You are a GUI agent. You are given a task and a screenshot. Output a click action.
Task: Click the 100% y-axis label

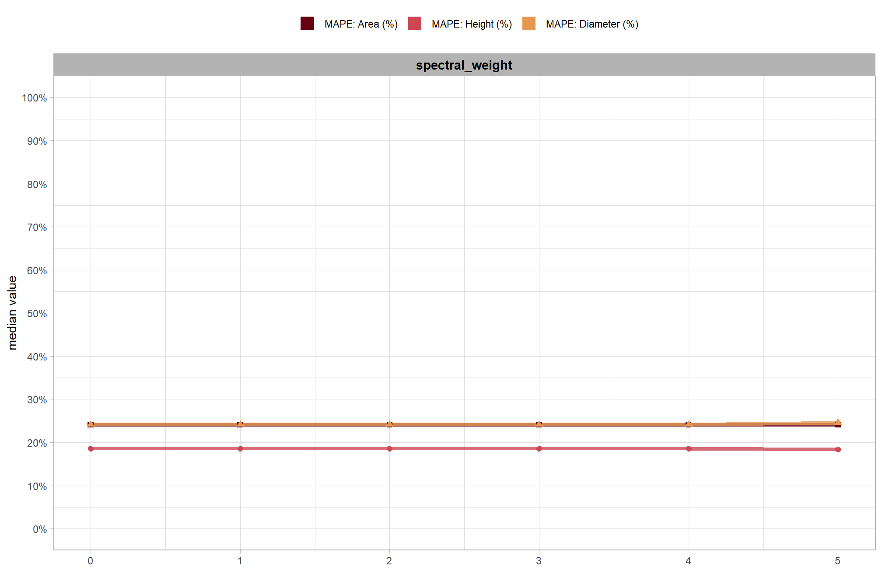point(34,98)
